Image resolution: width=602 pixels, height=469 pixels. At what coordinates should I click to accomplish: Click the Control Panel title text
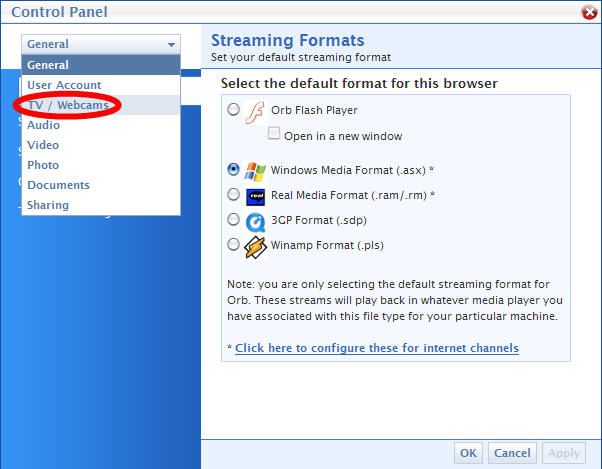point(60,12)
